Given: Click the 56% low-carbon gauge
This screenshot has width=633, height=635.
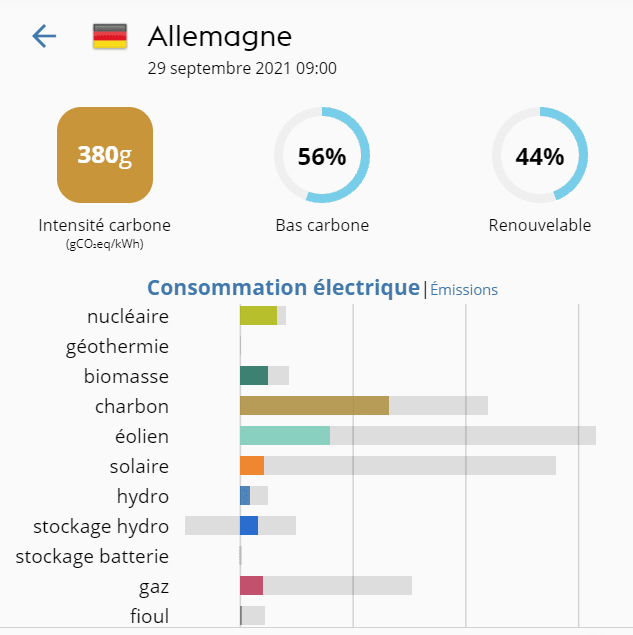Looking at the screenshot, I should 322,156.
